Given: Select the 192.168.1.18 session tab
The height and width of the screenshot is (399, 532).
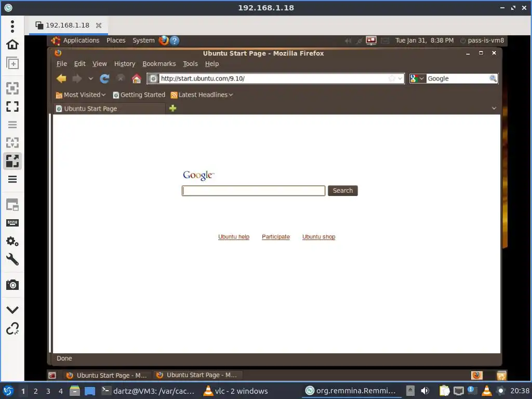Looking at the screenshot, I should pyautogui.click(x=68, y=25).
